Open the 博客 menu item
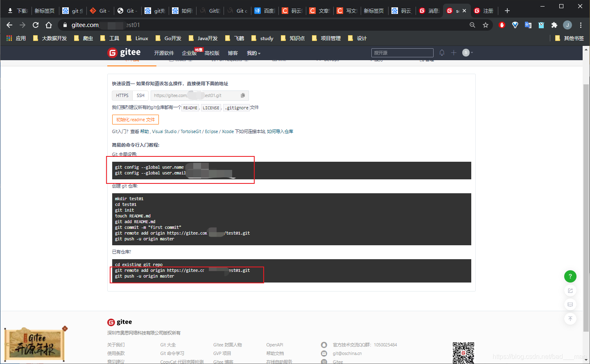Image resolution: width=590 pixels, height=364 pixels. click(233, 53)
